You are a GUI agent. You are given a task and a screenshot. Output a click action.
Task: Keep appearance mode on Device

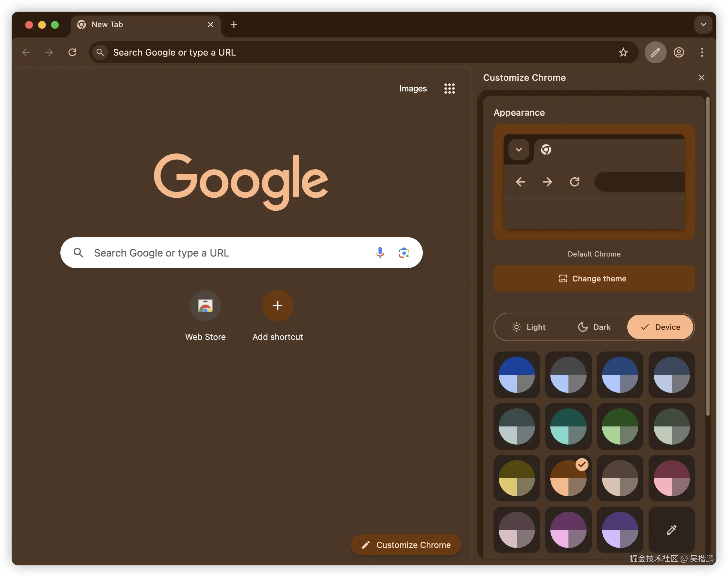click(x=660, y=327)
